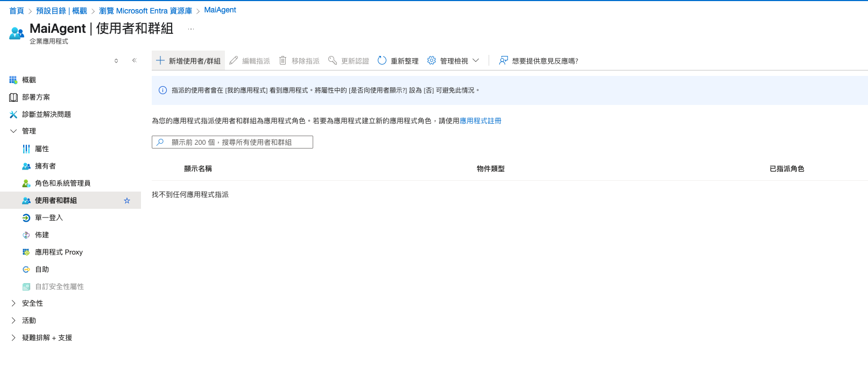Expand the 疑難排解 + 支援 section
Screen dimensions: 868x381
(13, 338)
